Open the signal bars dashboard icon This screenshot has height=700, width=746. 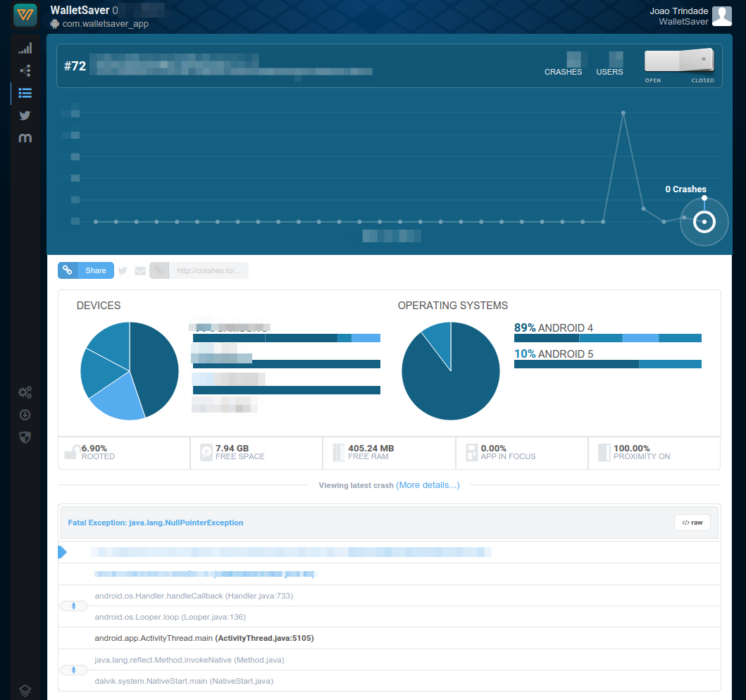25,48
